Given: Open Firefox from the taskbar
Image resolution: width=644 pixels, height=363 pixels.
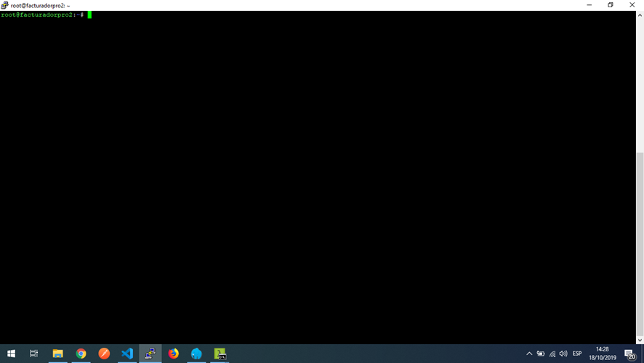Looking at the screenshot, I should click(173, 354).
